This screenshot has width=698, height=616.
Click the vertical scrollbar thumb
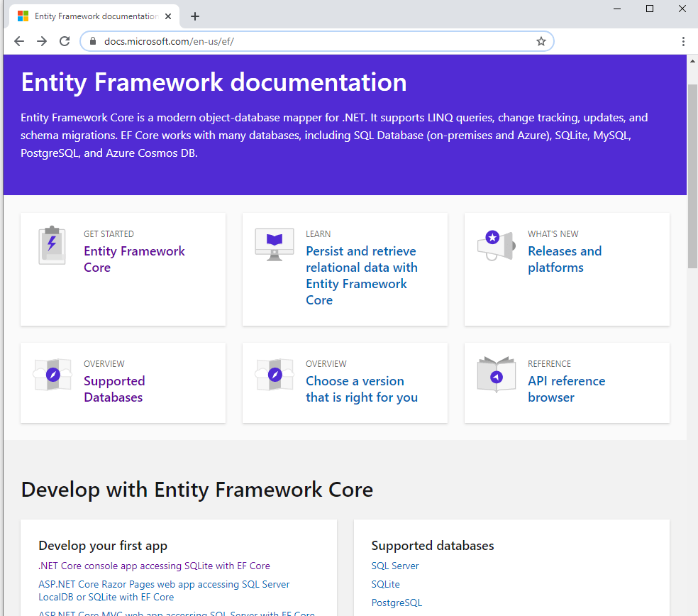point(692,176)
